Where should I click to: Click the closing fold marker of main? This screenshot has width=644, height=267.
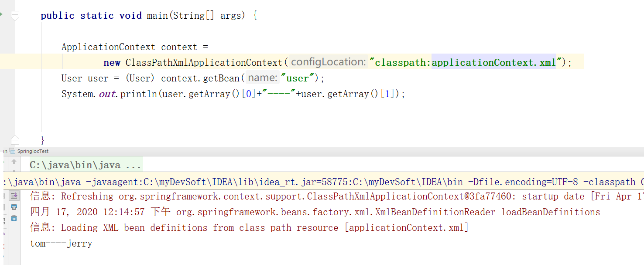click(x=15, y=140)
